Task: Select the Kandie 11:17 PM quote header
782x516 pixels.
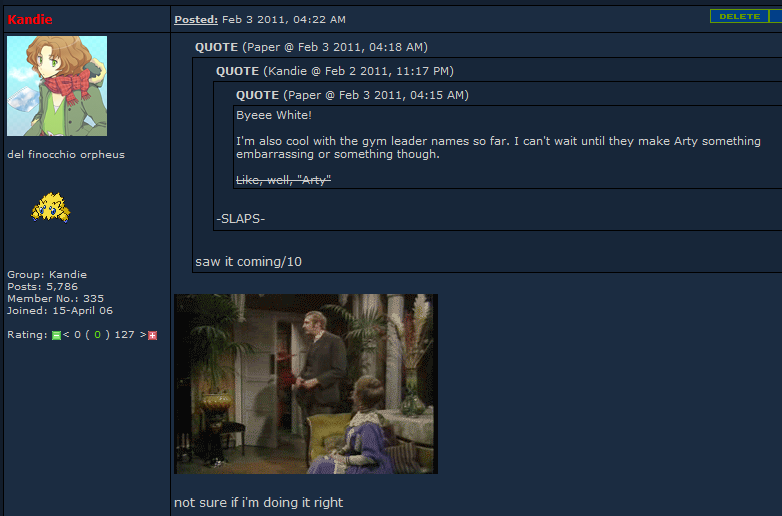Action: tap(335, 71)
